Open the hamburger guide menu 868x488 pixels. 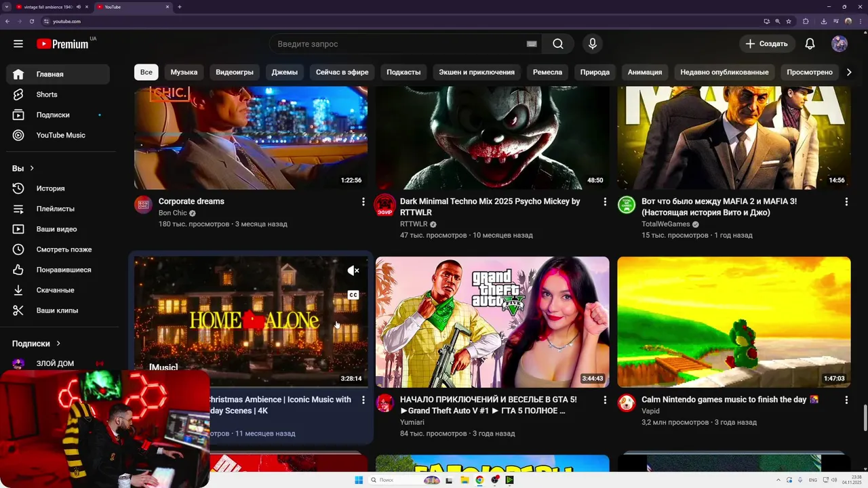coord(18,44)
